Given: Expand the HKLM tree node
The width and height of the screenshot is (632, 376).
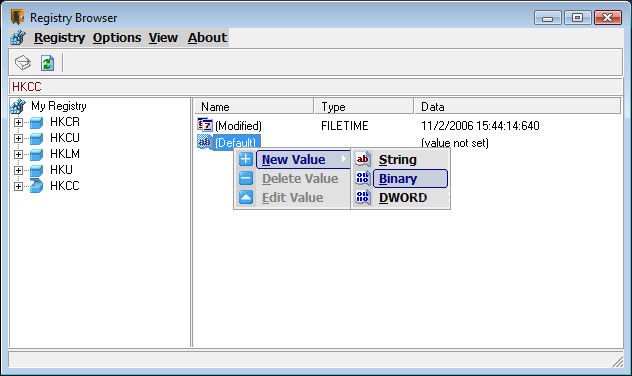Looking at the screenshot, I should coord(18,154).
